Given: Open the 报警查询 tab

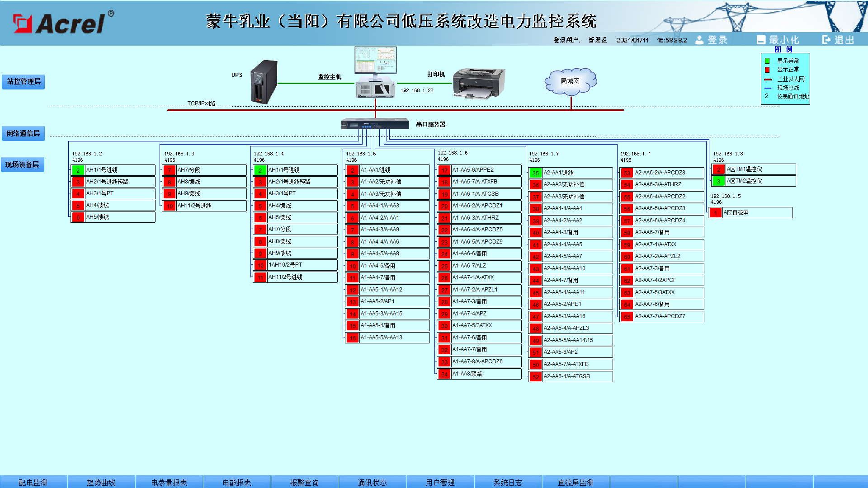Looking at the screenshot, I should 304,482.
